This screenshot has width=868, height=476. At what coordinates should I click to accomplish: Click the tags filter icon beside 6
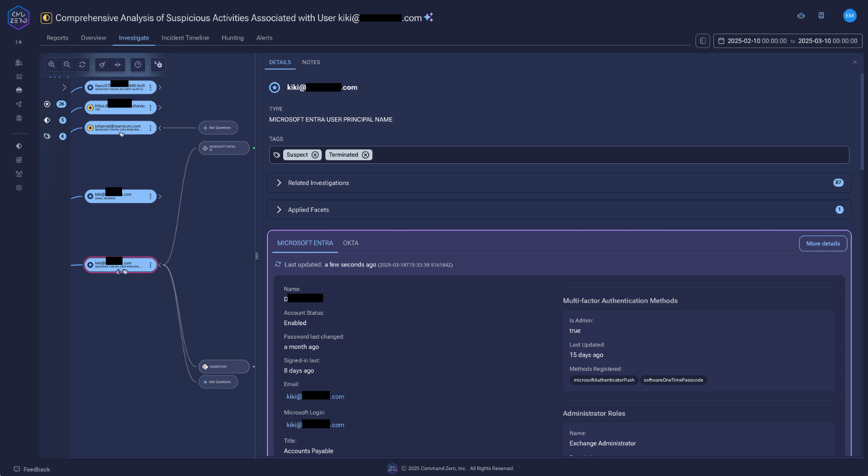point(47,136)
